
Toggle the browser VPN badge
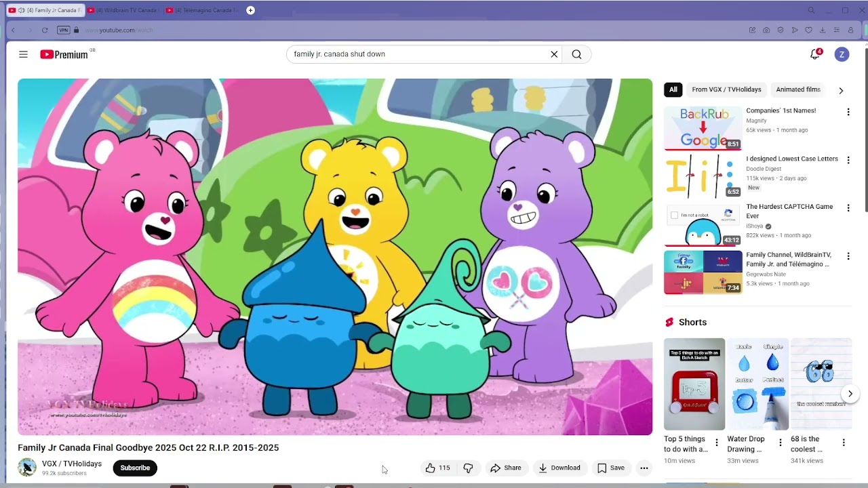point(64,30)
